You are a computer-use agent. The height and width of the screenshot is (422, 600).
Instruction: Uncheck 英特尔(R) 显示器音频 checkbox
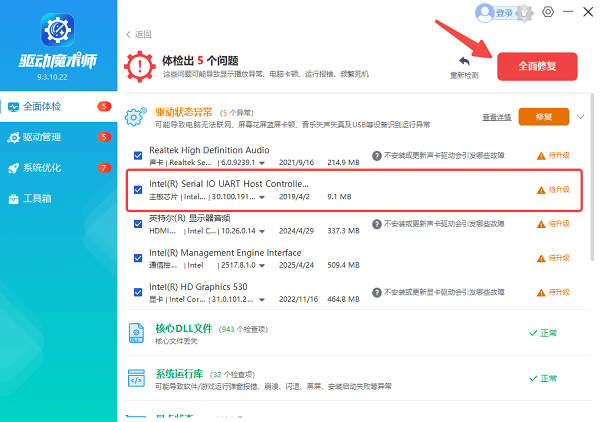138,224
